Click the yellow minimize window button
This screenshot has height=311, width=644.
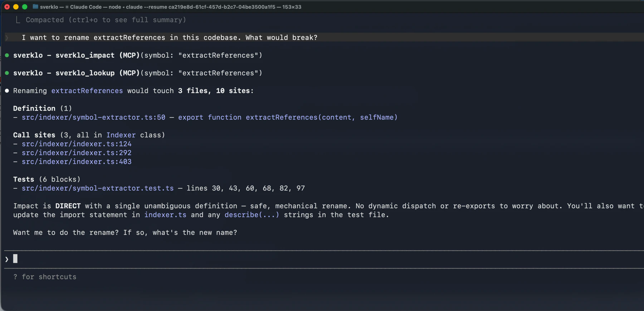(16, 7)
